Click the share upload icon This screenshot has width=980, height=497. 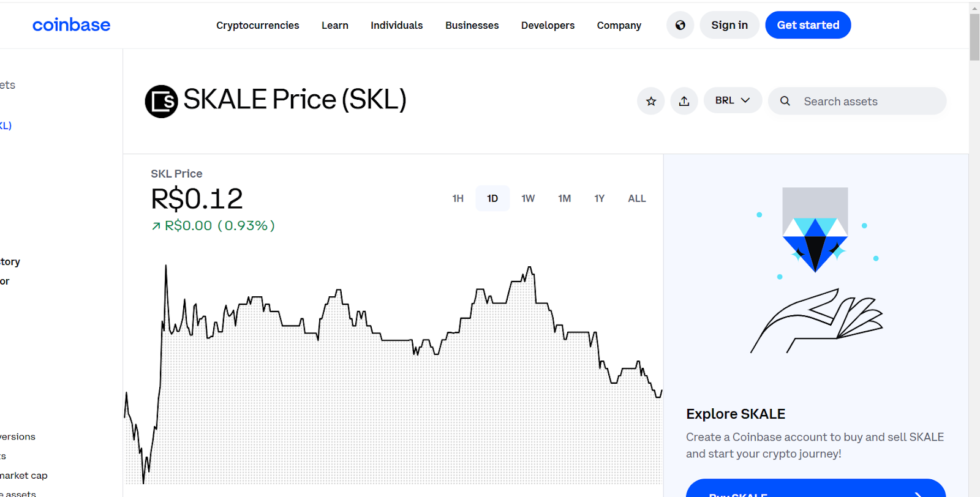coord(684,101)
